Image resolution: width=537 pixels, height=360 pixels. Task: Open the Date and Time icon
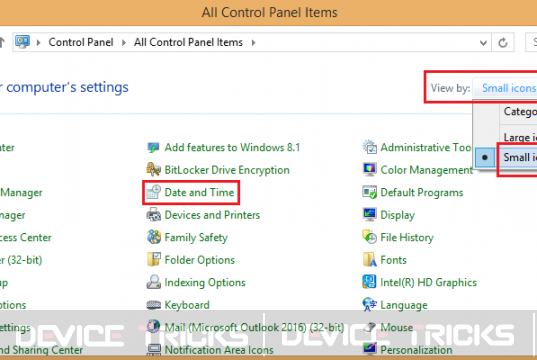[153, 192]
